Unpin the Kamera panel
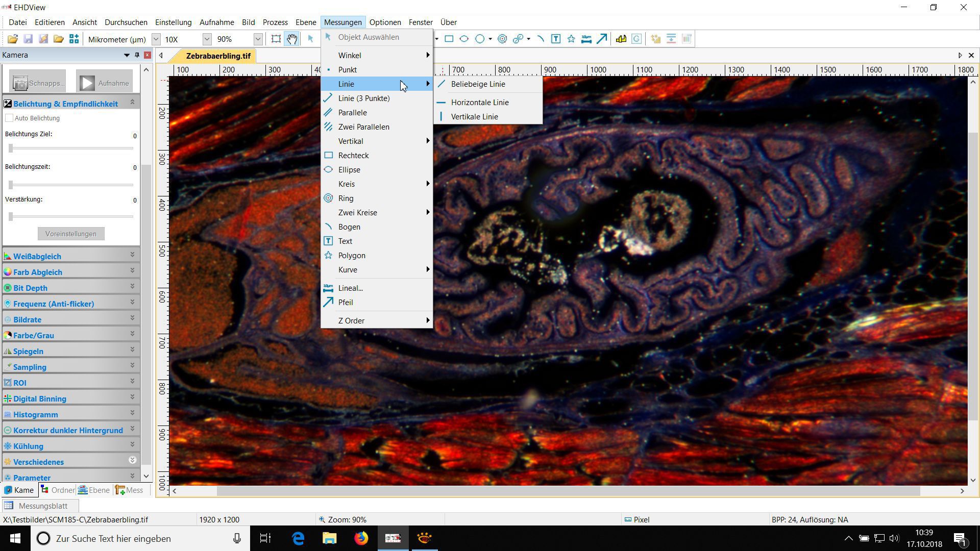The image size is (980, 551). click(137, 55)
